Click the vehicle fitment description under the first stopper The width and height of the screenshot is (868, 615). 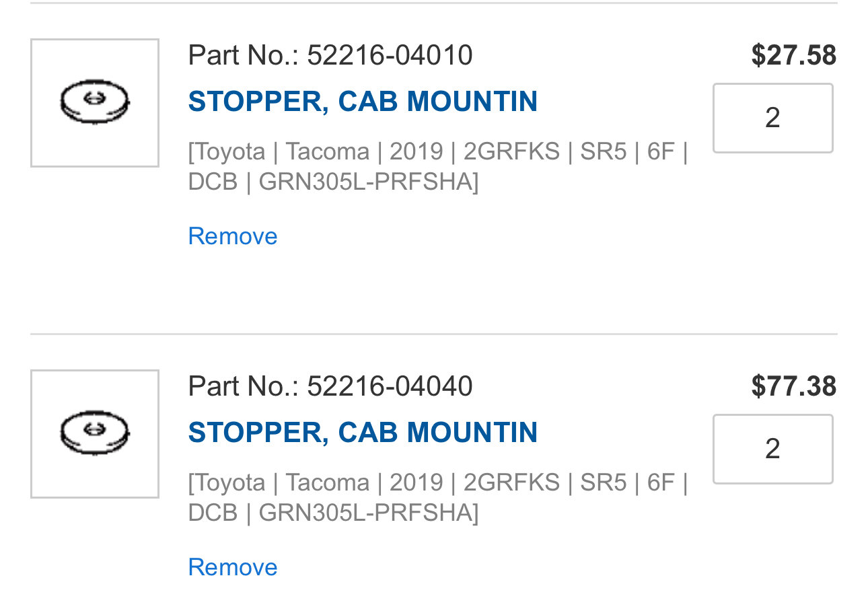point(438,166)
